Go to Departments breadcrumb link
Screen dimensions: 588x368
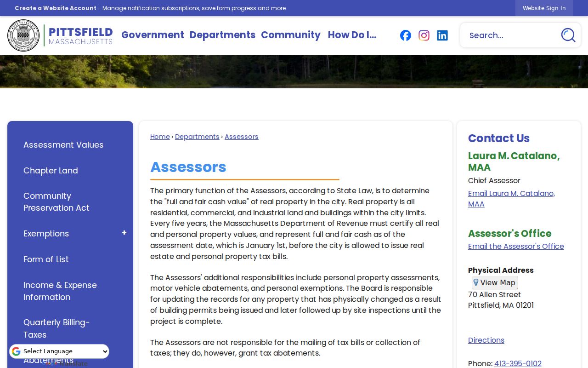click(x=197, y=137)
